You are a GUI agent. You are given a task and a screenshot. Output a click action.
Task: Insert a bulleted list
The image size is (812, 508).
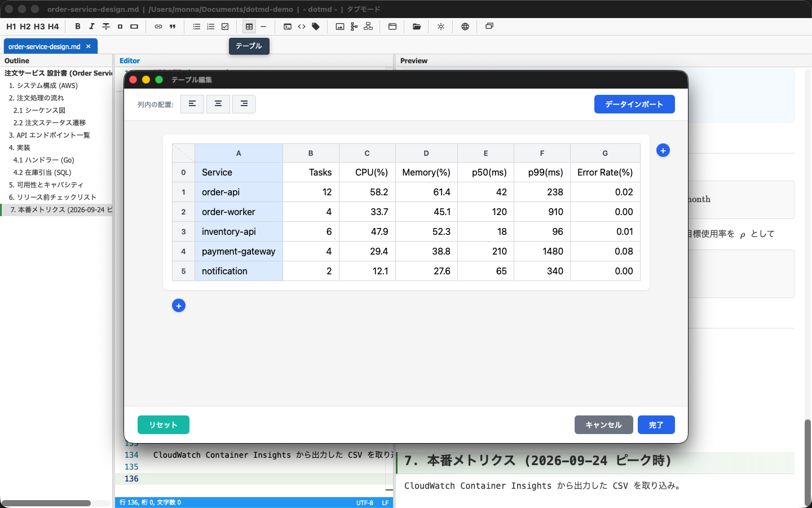(197, 27)
